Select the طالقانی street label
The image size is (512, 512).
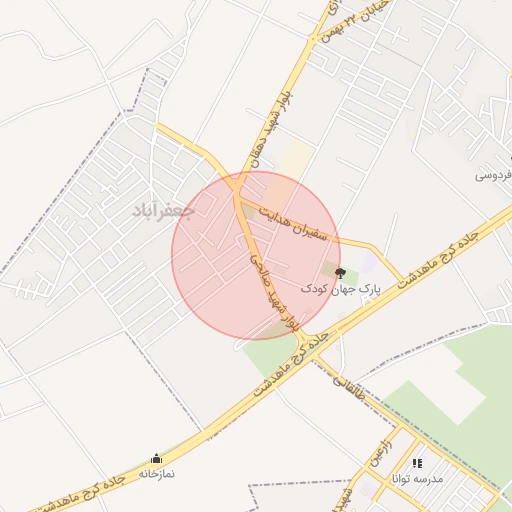(x=349, y=387)
